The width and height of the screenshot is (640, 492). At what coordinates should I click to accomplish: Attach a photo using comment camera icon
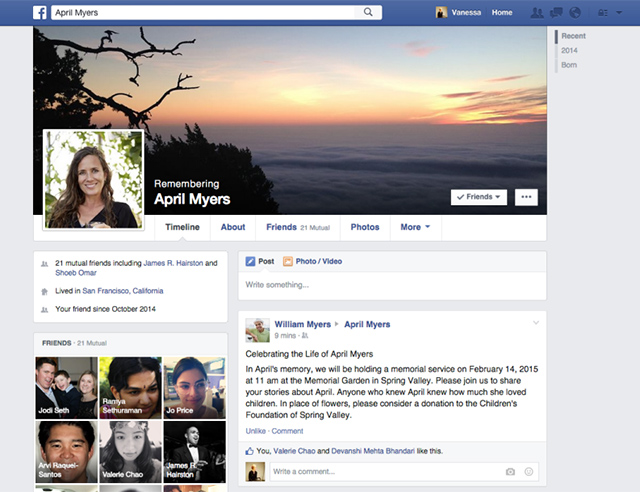(x=510, y=471)
